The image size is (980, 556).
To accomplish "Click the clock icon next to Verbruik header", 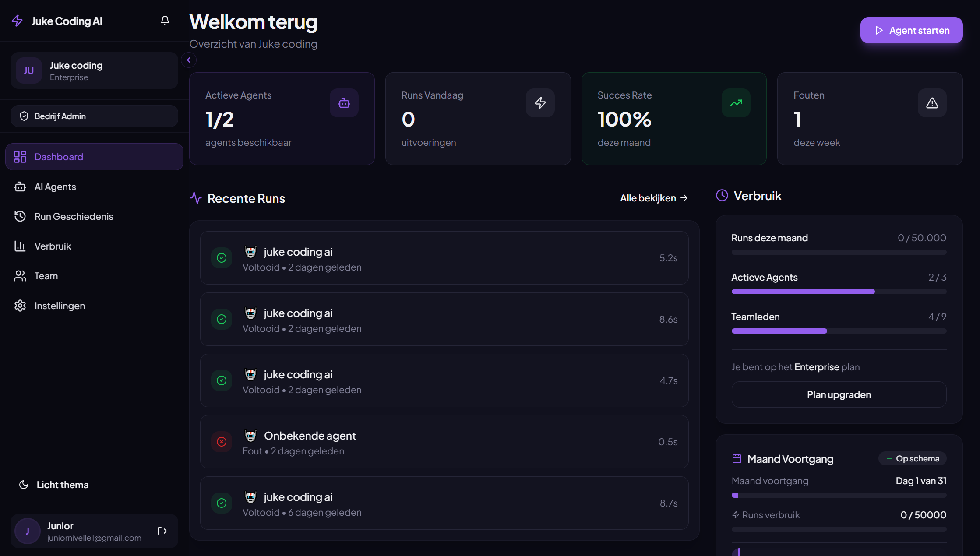I will [x=722, y=195].
